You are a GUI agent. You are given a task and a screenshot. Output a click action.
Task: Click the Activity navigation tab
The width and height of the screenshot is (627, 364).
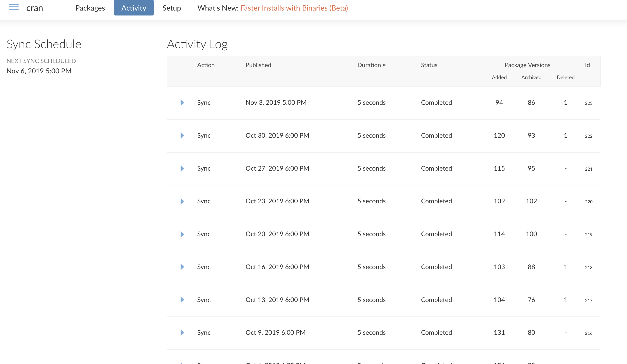point(133,7)
